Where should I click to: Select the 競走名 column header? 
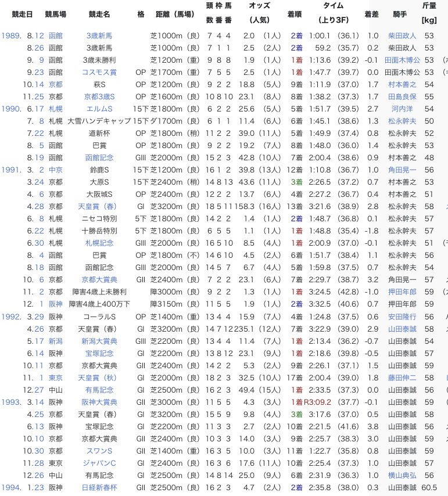point(99,15)
